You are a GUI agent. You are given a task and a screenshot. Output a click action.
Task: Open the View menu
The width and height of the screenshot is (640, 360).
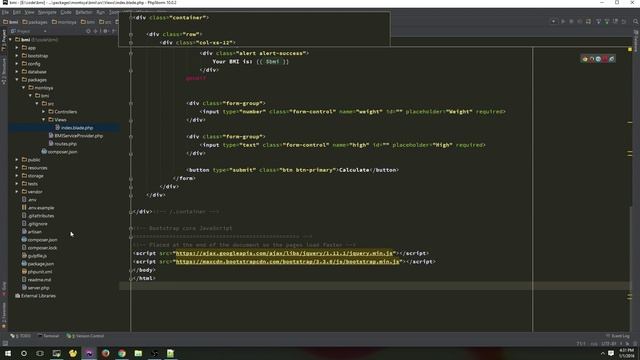click(x=29, y=12)
